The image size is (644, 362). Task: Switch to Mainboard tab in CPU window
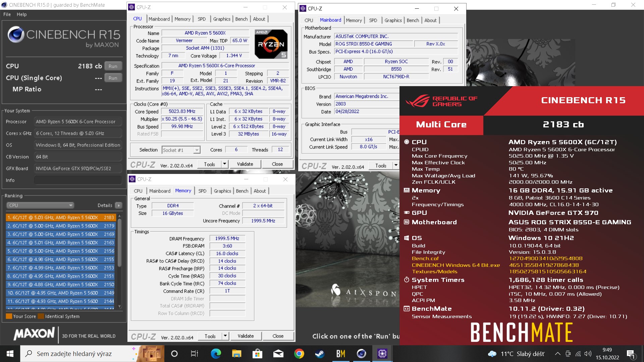pyautogui.click(x=159, y=19)
